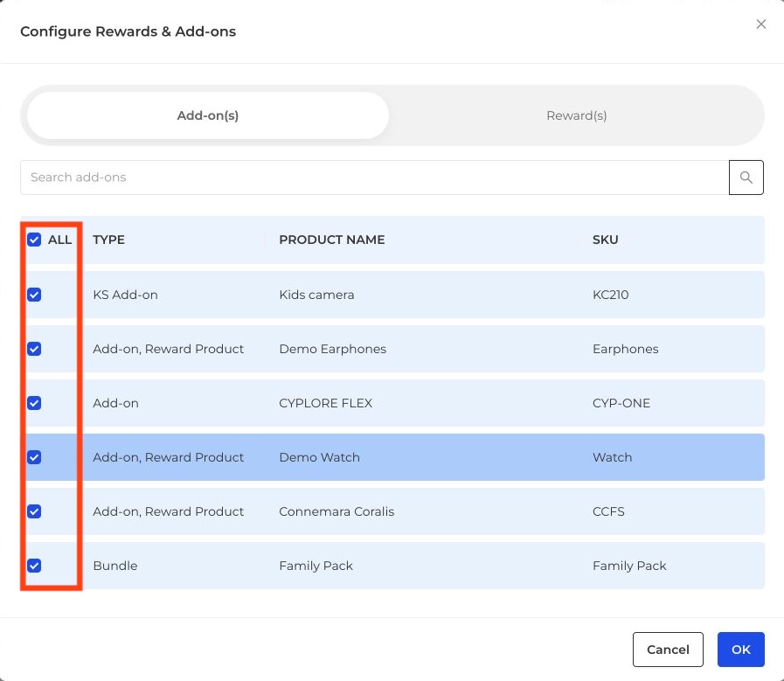Switch to the Add-on(s) tab
This screenshot has height=681, width=784.
[x=207, y=115]
